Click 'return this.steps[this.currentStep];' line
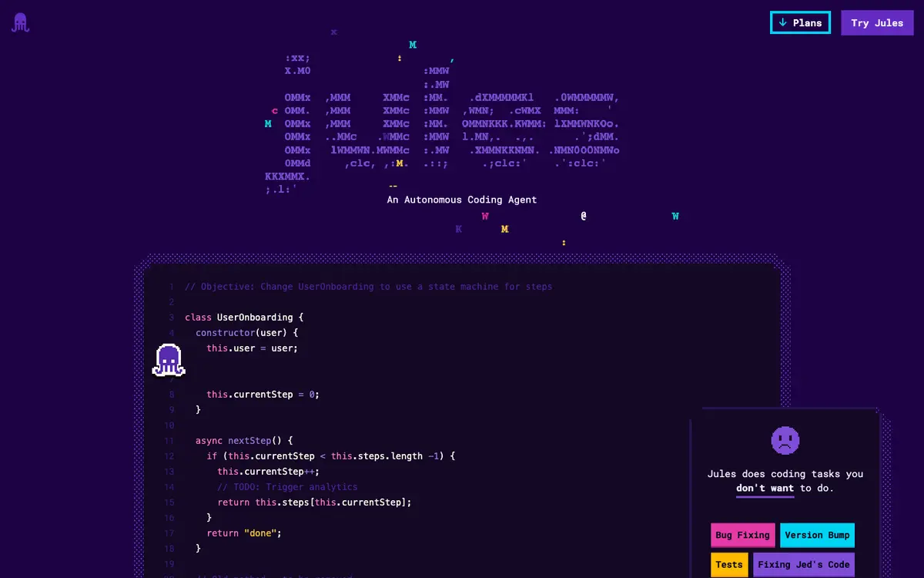Screen dimensions: 924x578 click(314, 502)
